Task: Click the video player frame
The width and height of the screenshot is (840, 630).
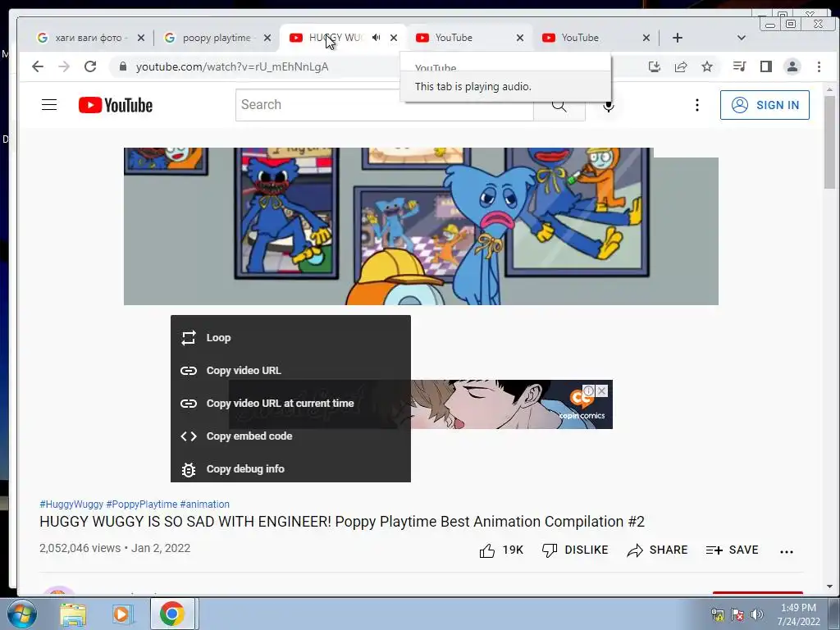Action: (421, 226)
